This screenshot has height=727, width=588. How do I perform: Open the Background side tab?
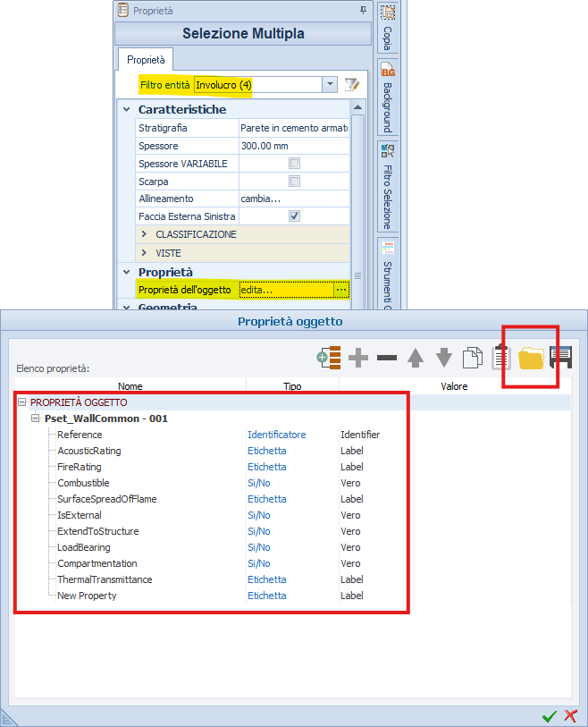387,97
